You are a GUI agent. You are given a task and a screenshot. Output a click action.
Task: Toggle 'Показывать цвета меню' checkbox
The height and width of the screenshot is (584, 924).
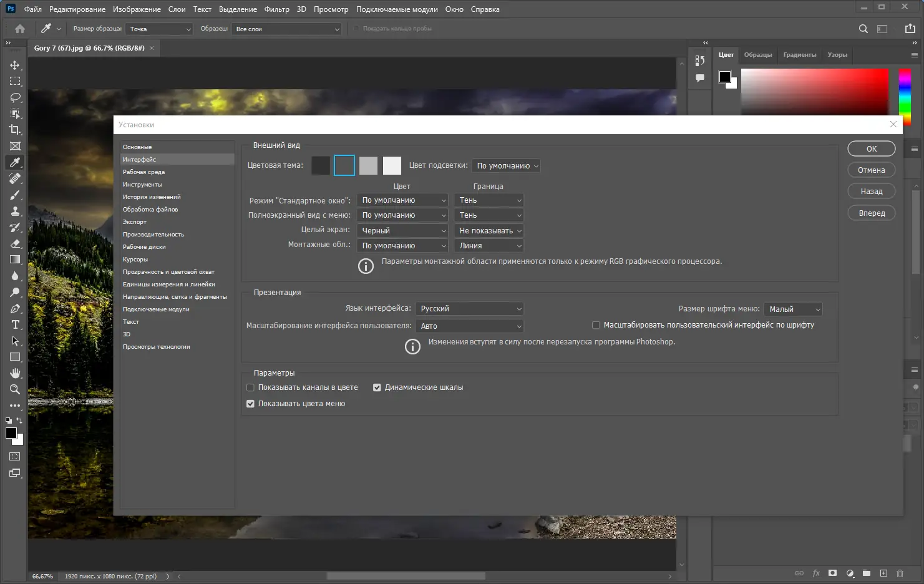point(251,404)
